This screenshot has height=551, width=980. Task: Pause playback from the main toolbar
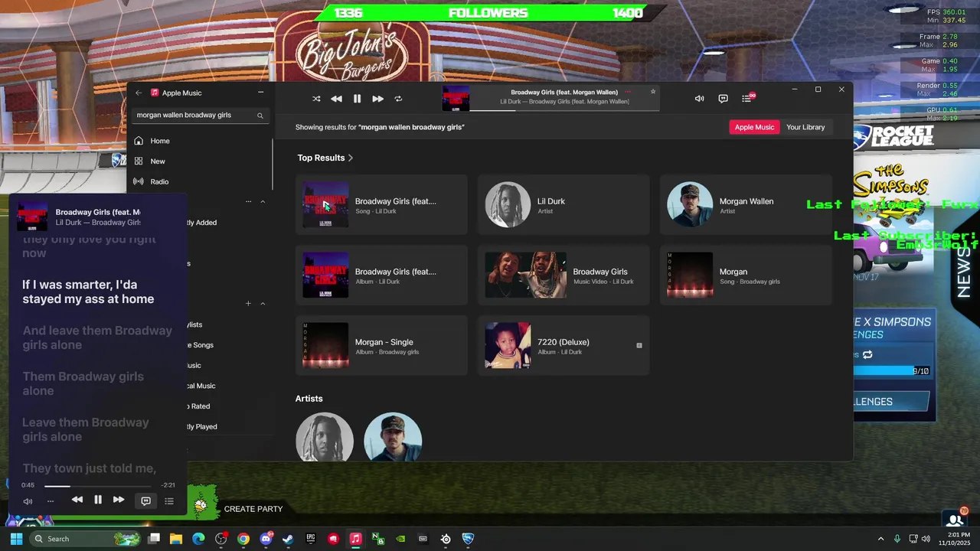point(357,99)
